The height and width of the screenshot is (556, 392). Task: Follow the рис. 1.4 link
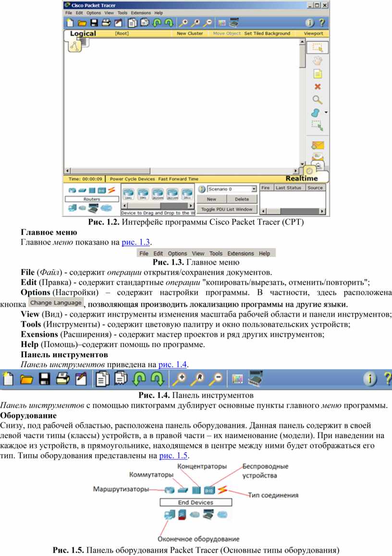click(x=173, y=365)
